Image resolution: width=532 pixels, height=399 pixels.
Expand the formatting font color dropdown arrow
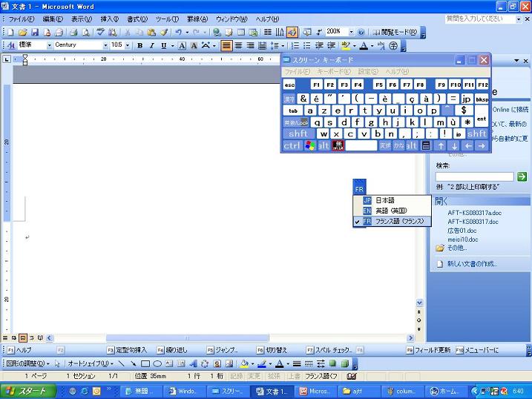[x=372, y=46]
